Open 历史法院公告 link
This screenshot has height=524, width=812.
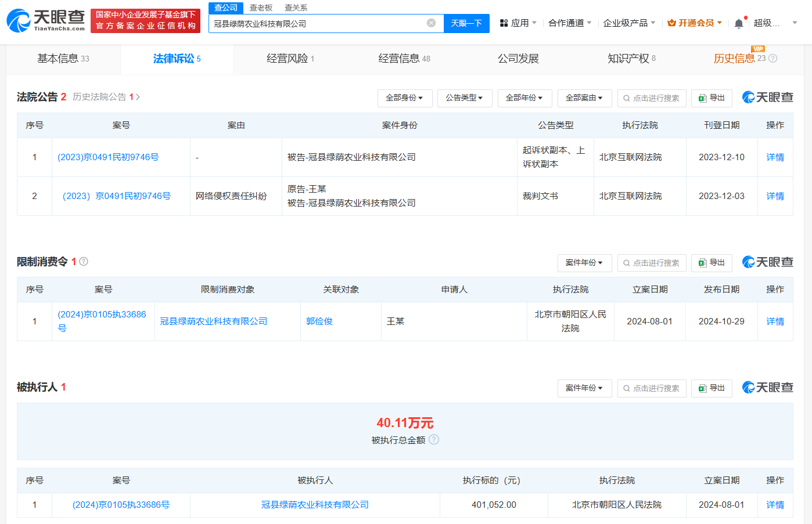106,97
